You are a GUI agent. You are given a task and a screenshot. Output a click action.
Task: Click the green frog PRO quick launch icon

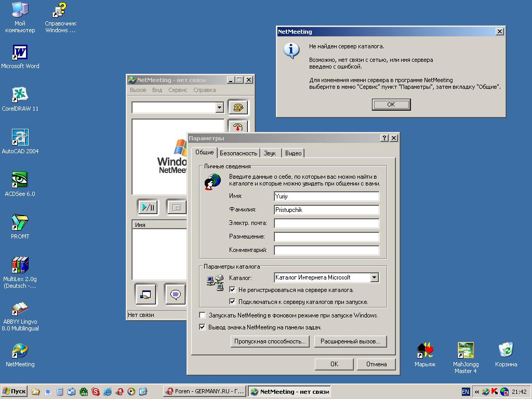click(84, 392)
